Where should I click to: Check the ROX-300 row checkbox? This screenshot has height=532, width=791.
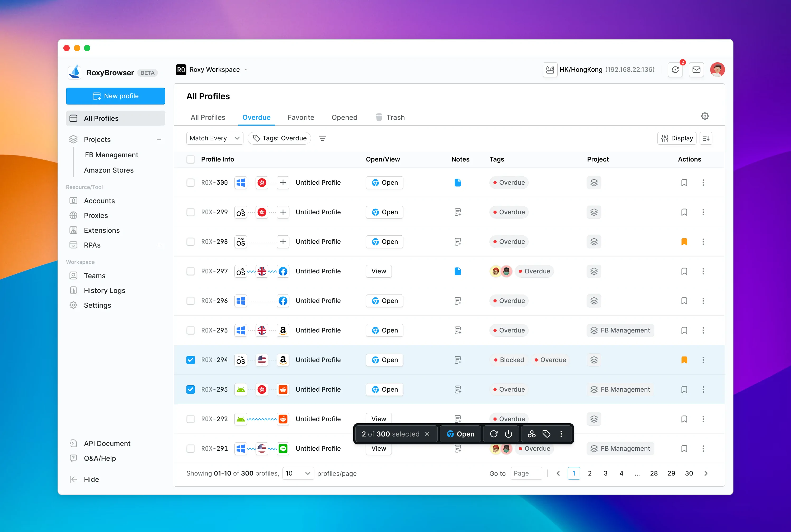click(190, 183)
